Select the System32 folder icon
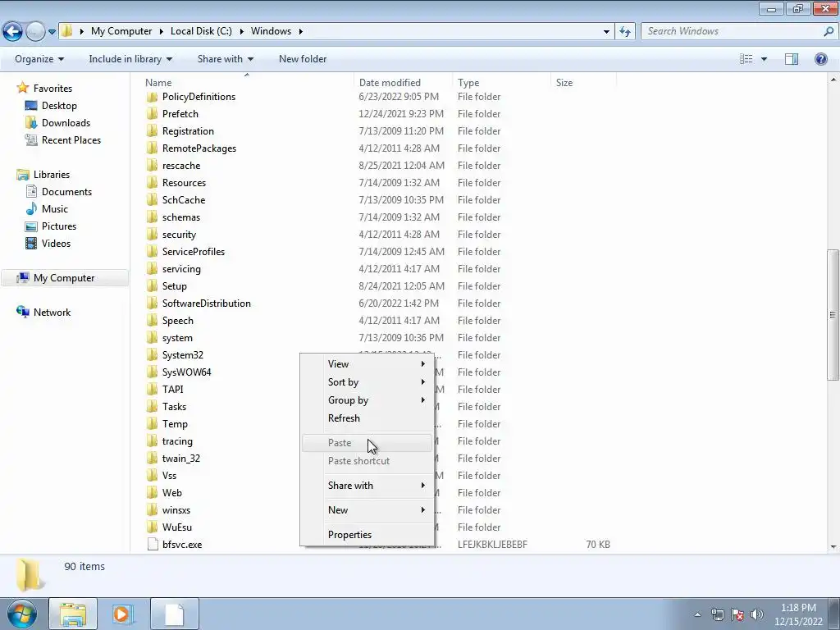This screenshot has height=630, width=840. 152,354
